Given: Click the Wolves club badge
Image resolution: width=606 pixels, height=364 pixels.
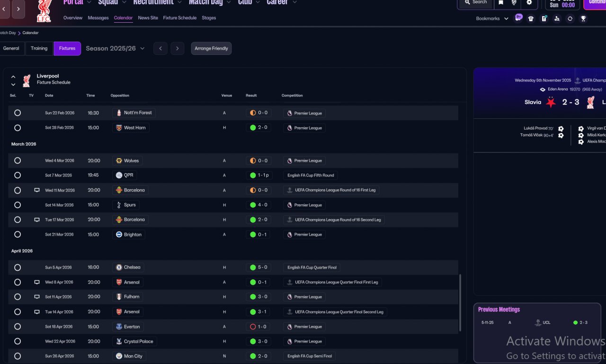Looking at the screenshot, I should click(119, 161).
